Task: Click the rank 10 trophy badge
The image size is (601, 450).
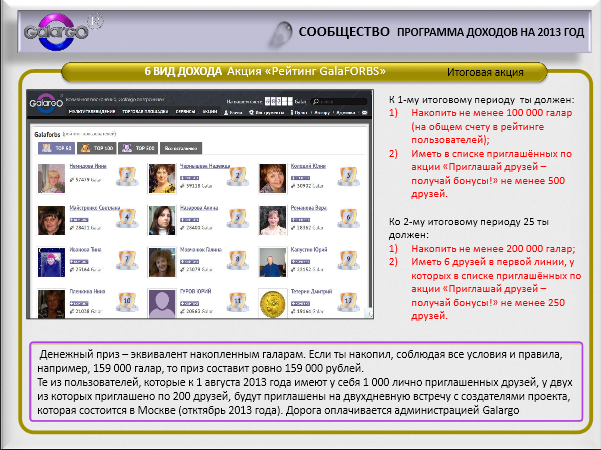Action: [x=127, y=302]
